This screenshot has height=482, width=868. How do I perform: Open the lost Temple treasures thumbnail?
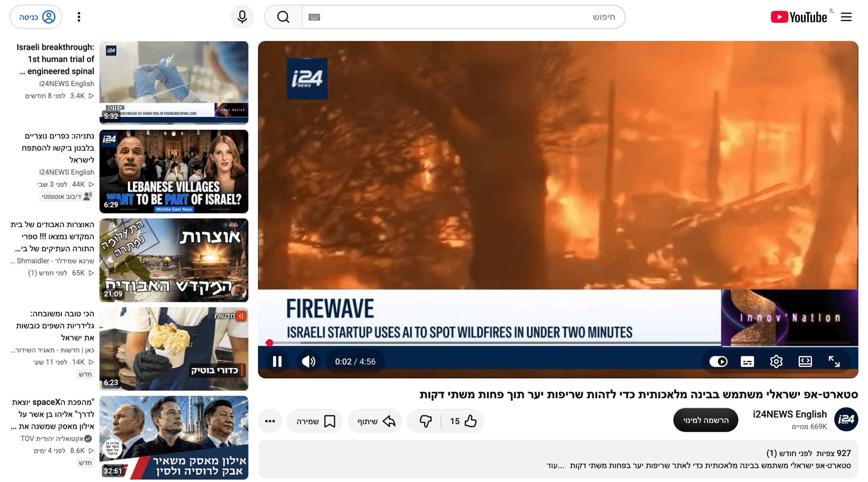[174, 260]
